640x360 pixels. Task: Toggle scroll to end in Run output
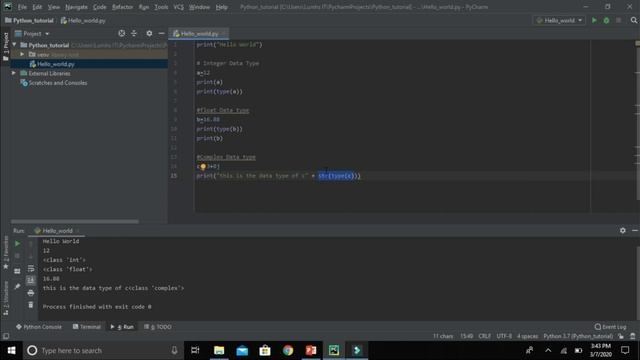tap(31, 280)
